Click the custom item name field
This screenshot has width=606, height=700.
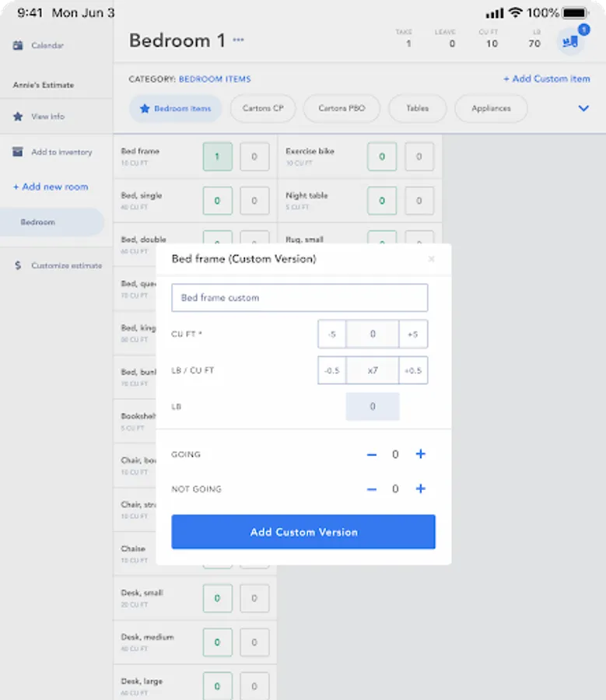(299, 298)
